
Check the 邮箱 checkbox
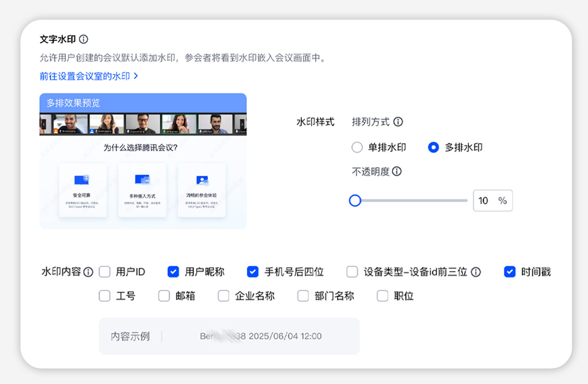(x=164, y=296)
